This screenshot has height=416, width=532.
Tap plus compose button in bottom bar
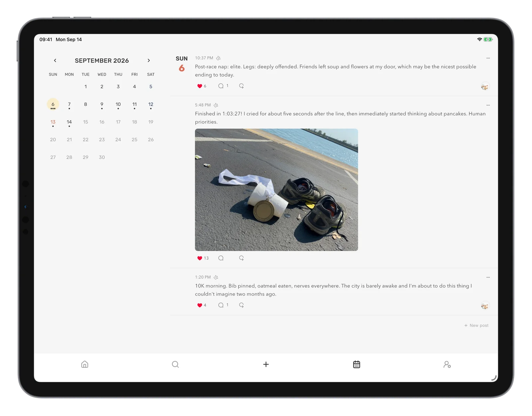pyautogui.click(x=266, y=364)
